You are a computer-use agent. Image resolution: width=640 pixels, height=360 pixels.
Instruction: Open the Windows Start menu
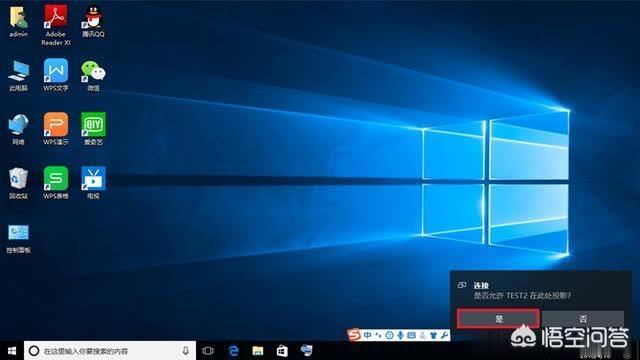pos(12,351)
